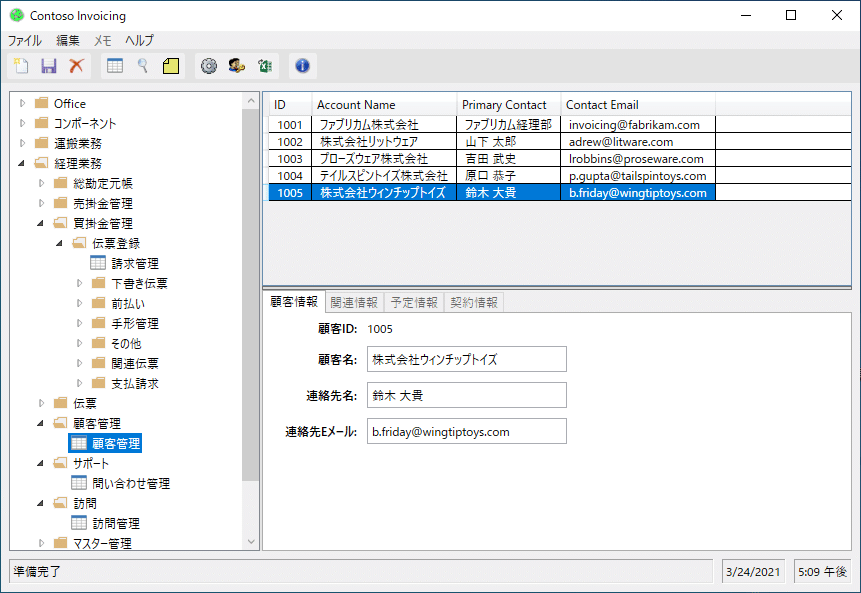Click the Contoso Invoicing app icon
Screen dimensions: 861x593
tap(17, 15)
